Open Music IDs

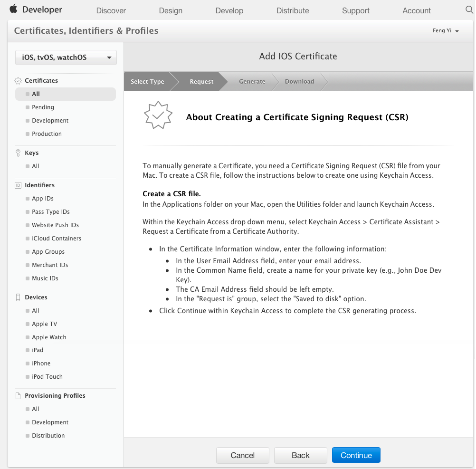(45, 278)
